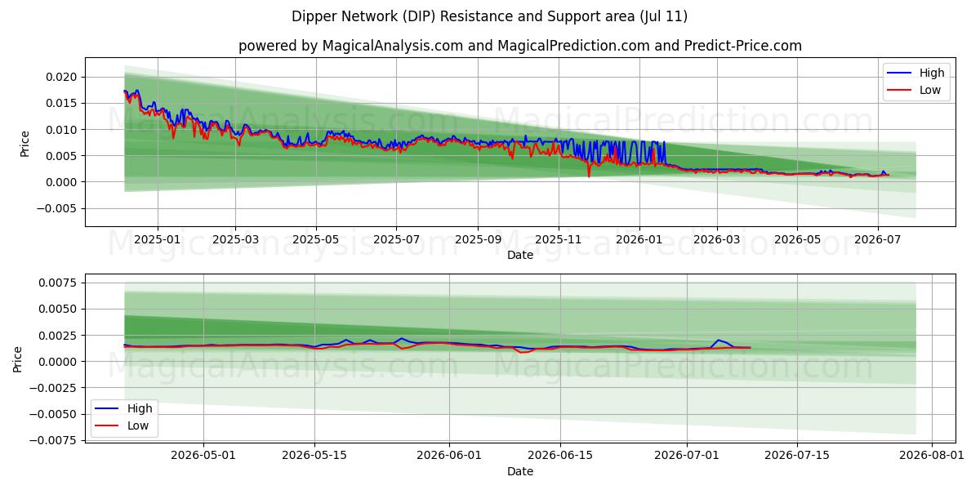Click the '2026-05-15' x-axis label on bottom chart

[x=314, y=457]
